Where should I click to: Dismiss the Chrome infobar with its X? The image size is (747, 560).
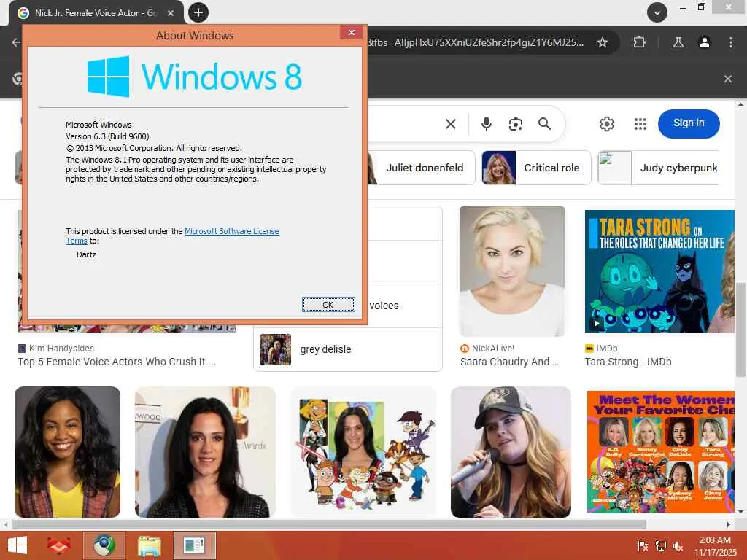[x=728, y=79]
